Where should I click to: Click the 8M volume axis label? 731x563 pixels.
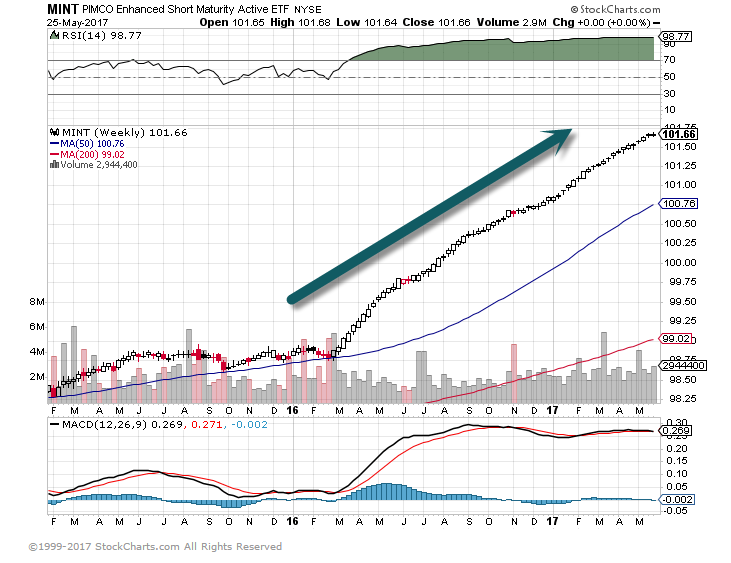pyautogui.click(x=37, y=302)
